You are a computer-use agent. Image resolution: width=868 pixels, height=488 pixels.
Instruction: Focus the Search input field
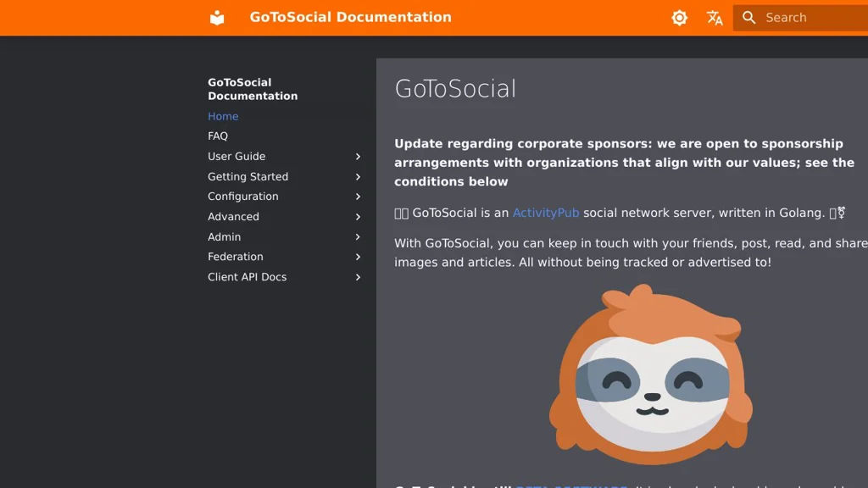[x=810, y=18]
